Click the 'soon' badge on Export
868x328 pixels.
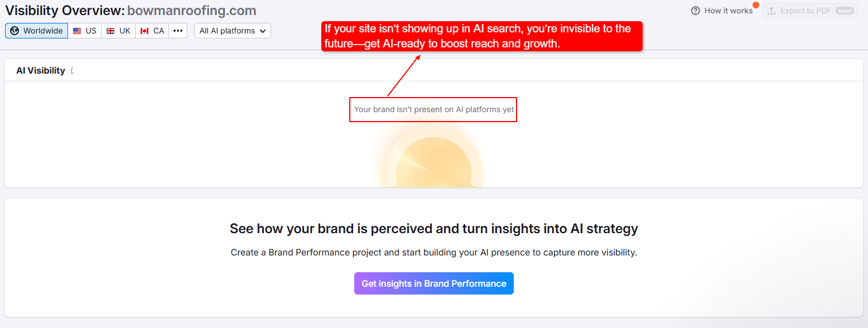(845, 11)
